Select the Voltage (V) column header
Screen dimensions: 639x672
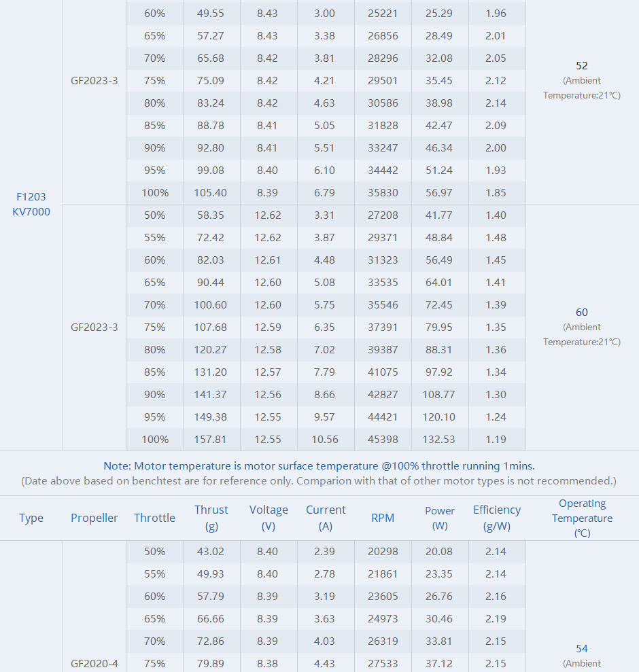269,518
